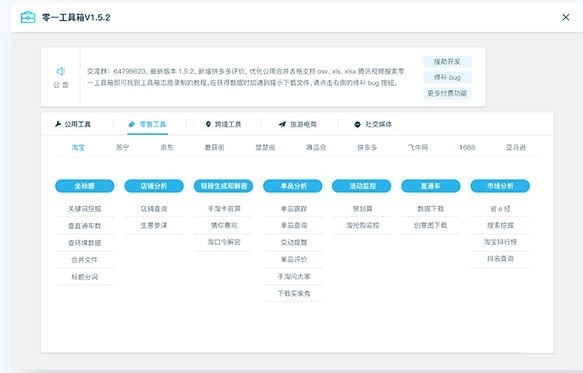Screen dimensions: 583x373
Task: Click the 全标题 category pill
Action: pyautogui.click(x=85, y=186)
